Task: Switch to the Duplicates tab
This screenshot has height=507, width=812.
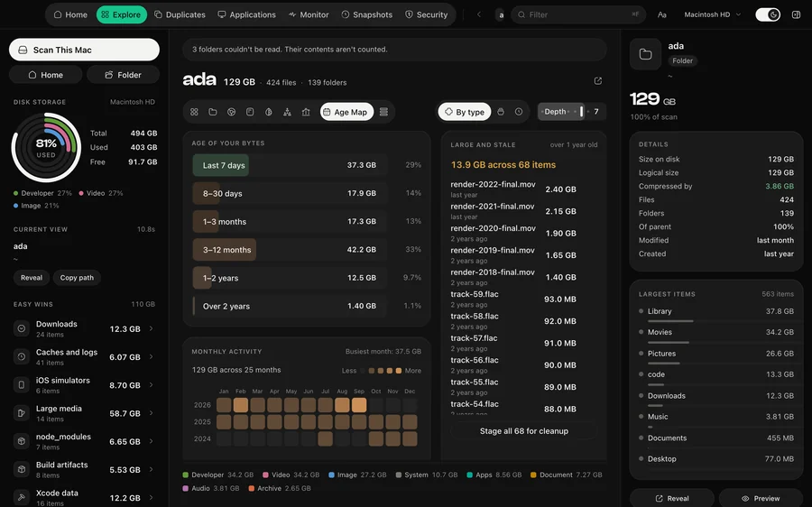Action: [x=180, y=14]
